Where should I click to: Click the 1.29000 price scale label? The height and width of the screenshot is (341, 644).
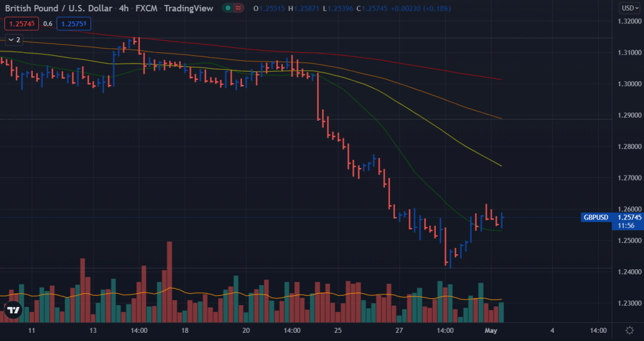[x=629, y=115]
